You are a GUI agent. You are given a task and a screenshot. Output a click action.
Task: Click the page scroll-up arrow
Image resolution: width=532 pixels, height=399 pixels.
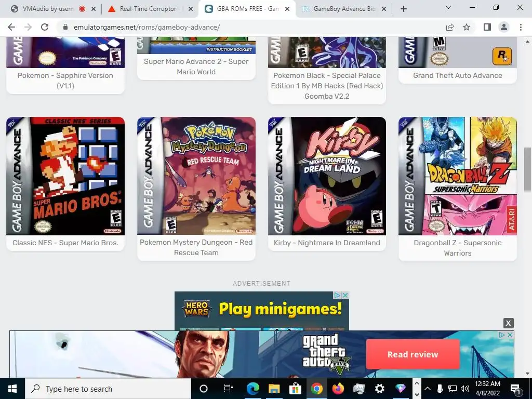[x=528, y=42]
